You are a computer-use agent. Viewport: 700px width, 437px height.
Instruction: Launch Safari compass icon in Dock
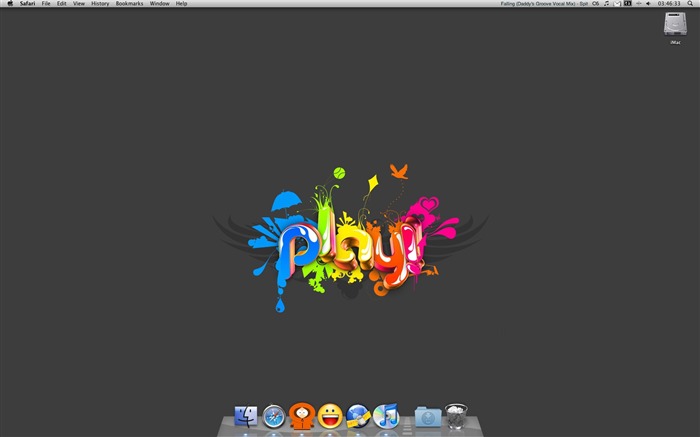click(274, 416)
